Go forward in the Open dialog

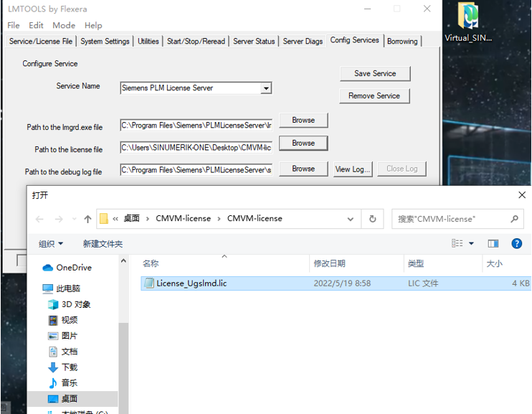coord(59,219)
